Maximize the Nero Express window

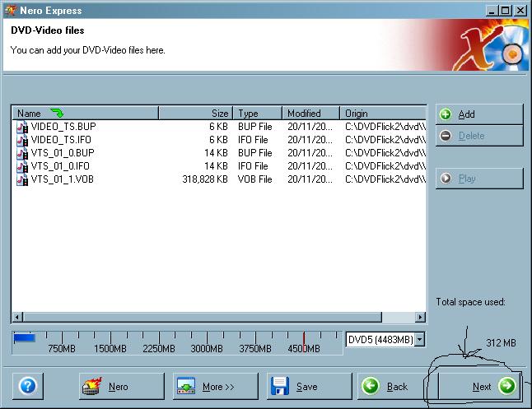[506, 11]
